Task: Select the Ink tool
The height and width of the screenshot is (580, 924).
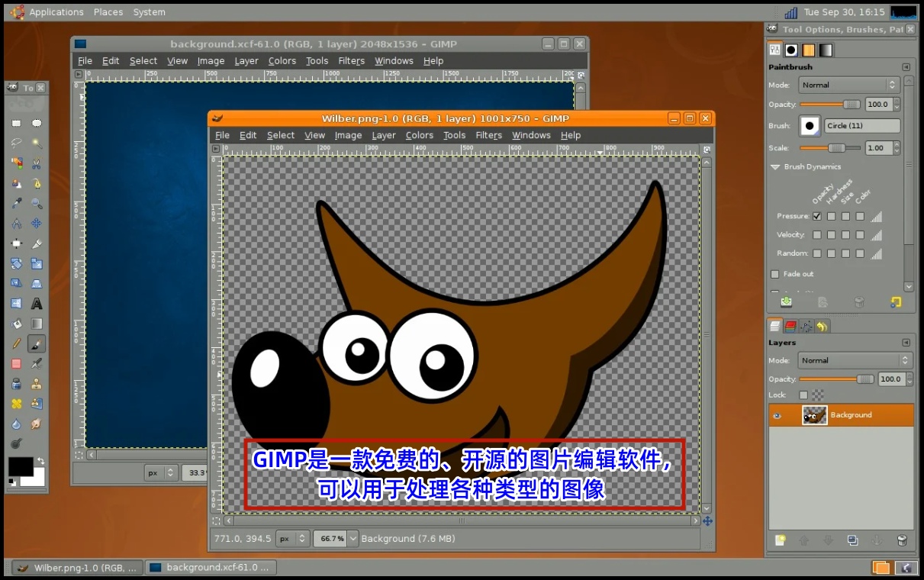Action: tap(16, 384)
